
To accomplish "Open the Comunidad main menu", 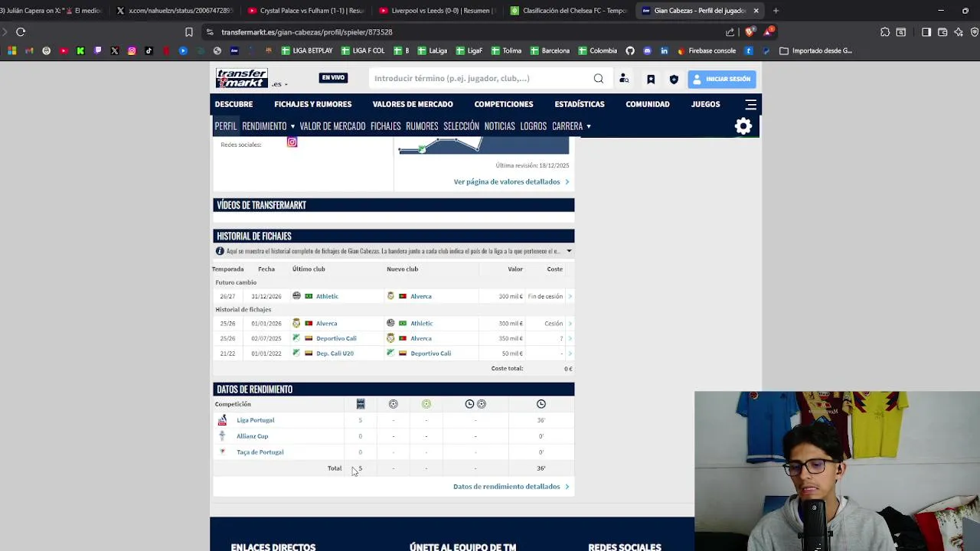I will (x=648, y=104).
